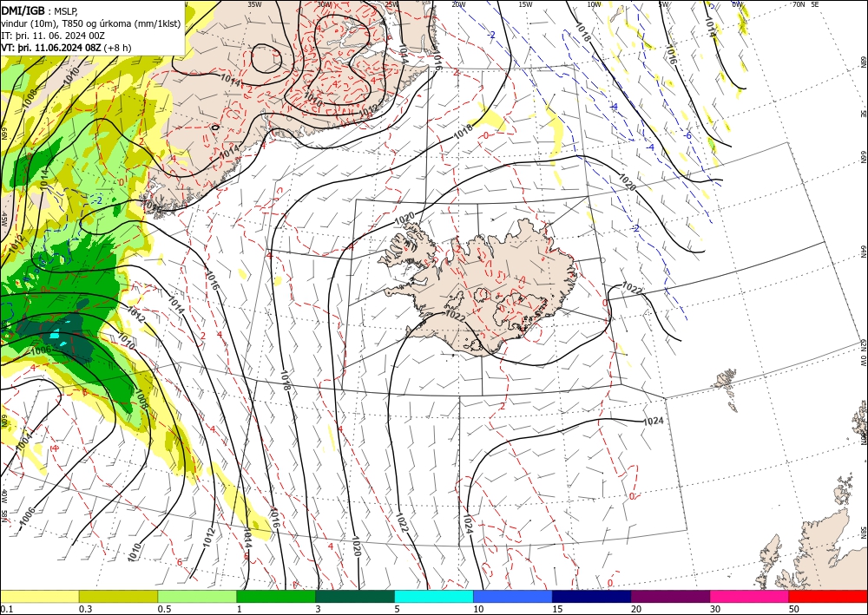Click the pink 30–50 legend swatch
This screenshot has height=615, width=868.
click(x=750, y=596)
